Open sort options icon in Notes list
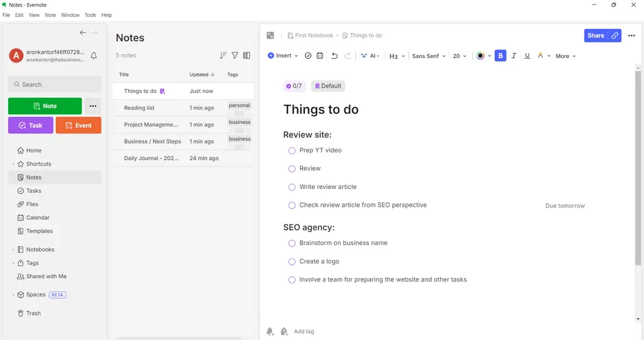The width and height of the screenshot is (644, 340). tap(223, 55)
